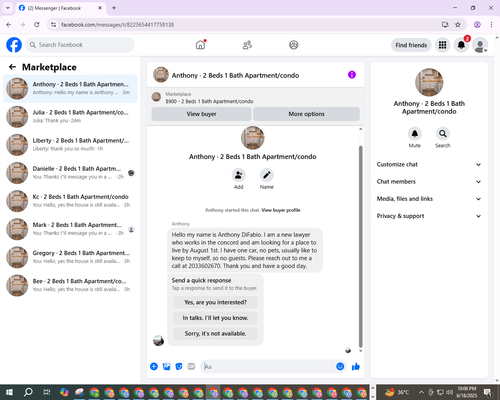Viewport: 500px width, 400px height.
Task: Open the browser tab search dropdown
Action: coord(8,8)
